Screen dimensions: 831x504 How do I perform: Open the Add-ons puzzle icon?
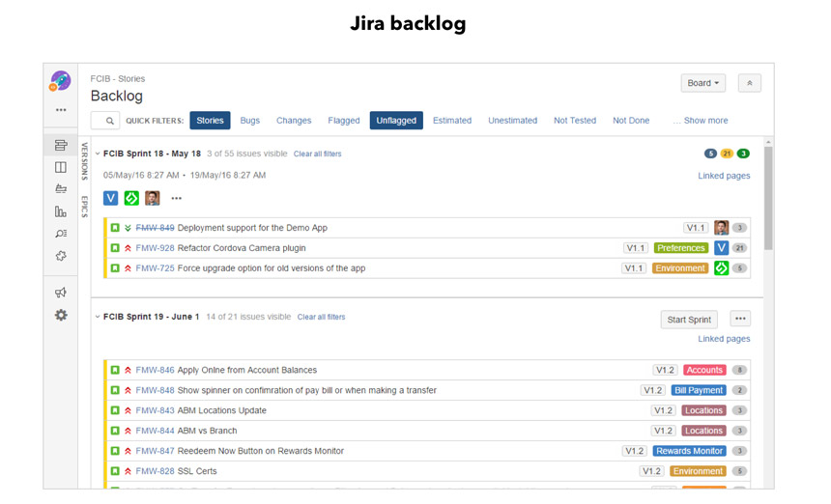point(61,256)
